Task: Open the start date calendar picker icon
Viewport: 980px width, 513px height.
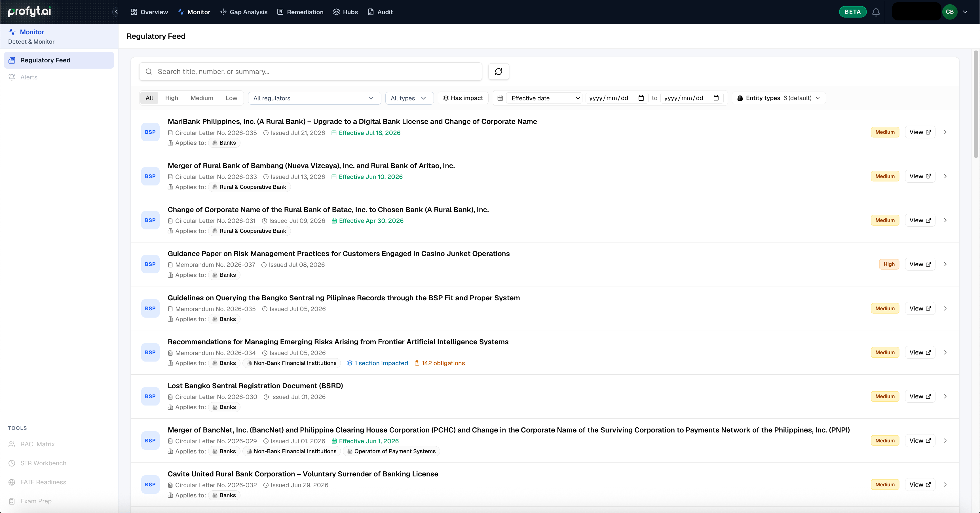Action: click(x=641, y=98)
